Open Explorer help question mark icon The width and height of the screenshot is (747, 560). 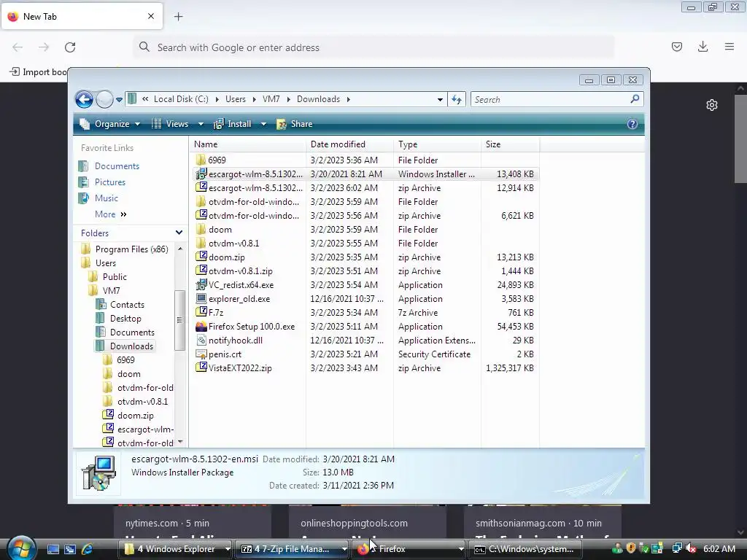click(x=632, y=124)
